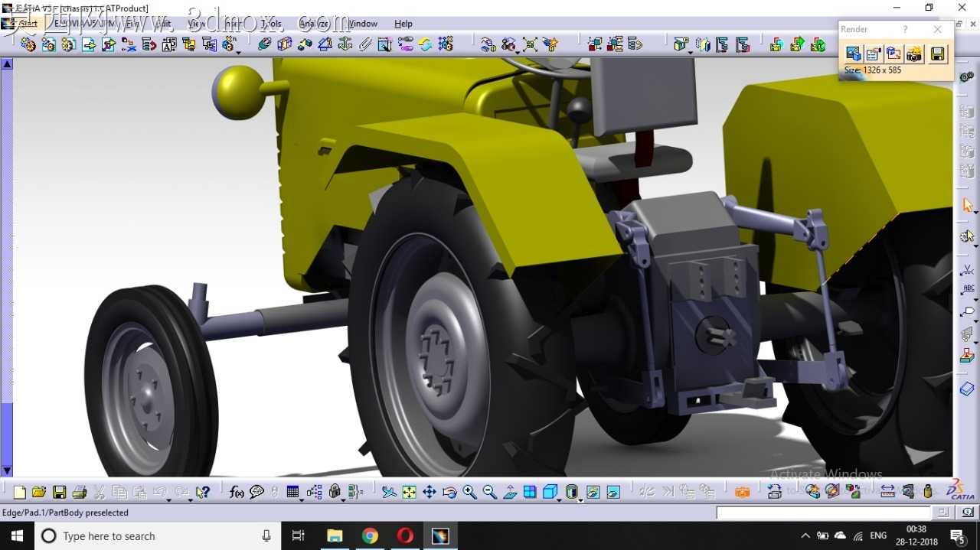Click the ENG language indicator
Screen dimensions: 980x550
(878, 535)
